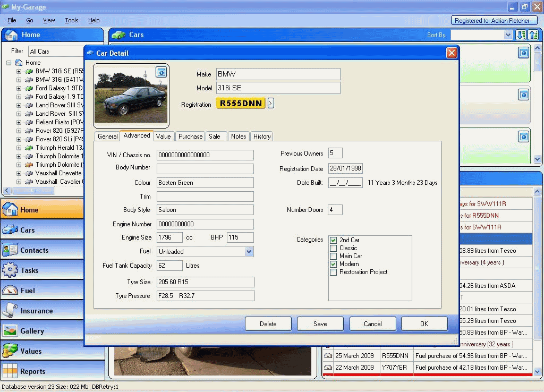Click the info icon on second car card
Image resolution: width=544 pixels, height=392 pixels.
(x=523, y=95)
